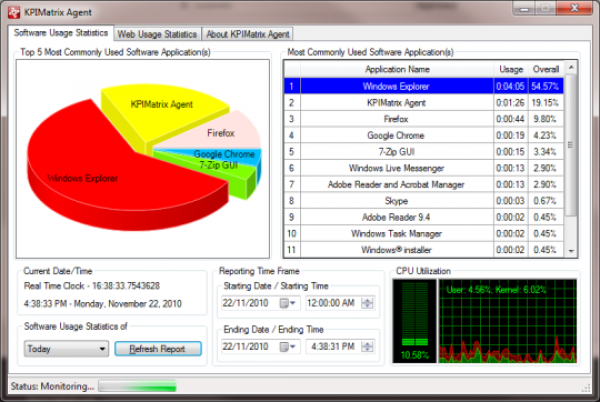This screenshot has height=402, width=600.
Task: Select the Adobe Reader 9.4 row
Action: click(424, 217)
